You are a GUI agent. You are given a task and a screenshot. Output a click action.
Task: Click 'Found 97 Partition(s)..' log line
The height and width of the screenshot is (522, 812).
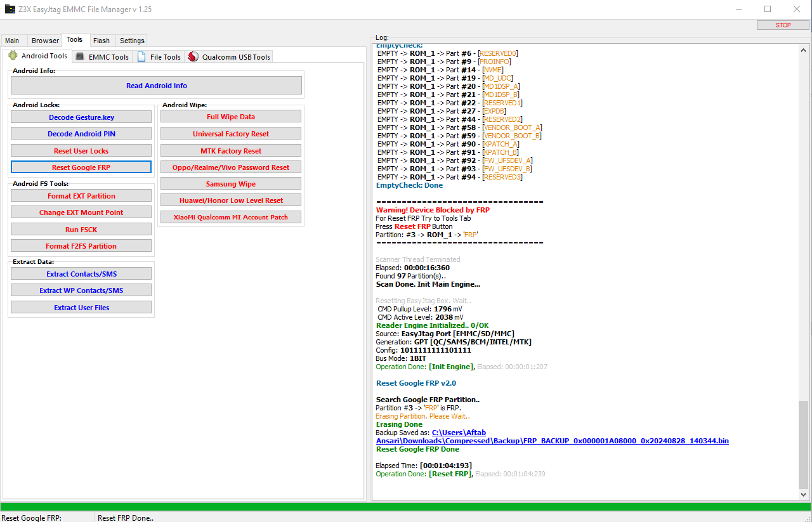point(410,276)
